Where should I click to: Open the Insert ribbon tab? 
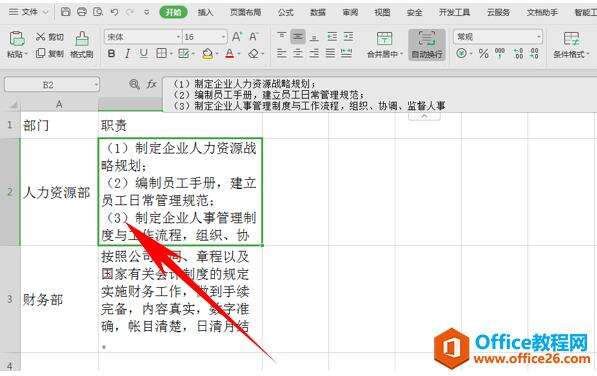tap(205, 12)
